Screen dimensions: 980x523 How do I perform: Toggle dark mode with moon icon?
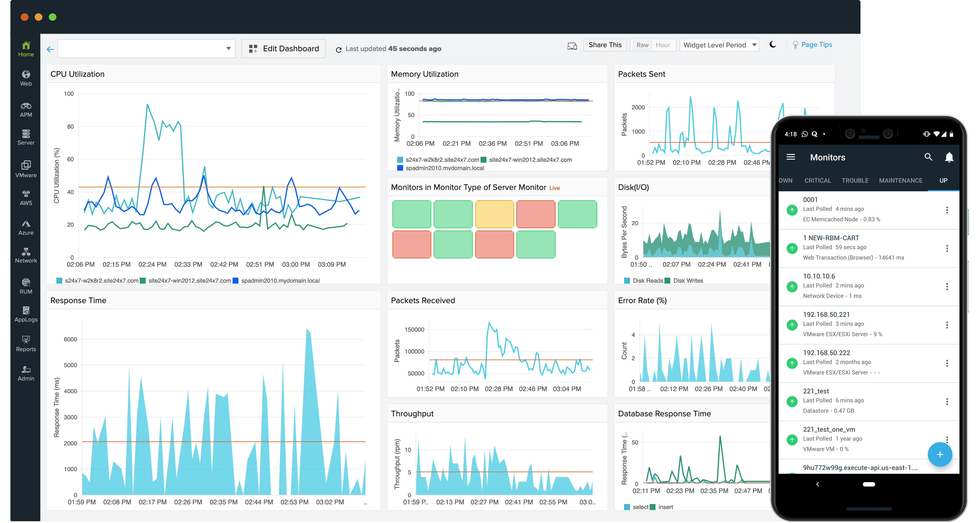pos(773,44)
